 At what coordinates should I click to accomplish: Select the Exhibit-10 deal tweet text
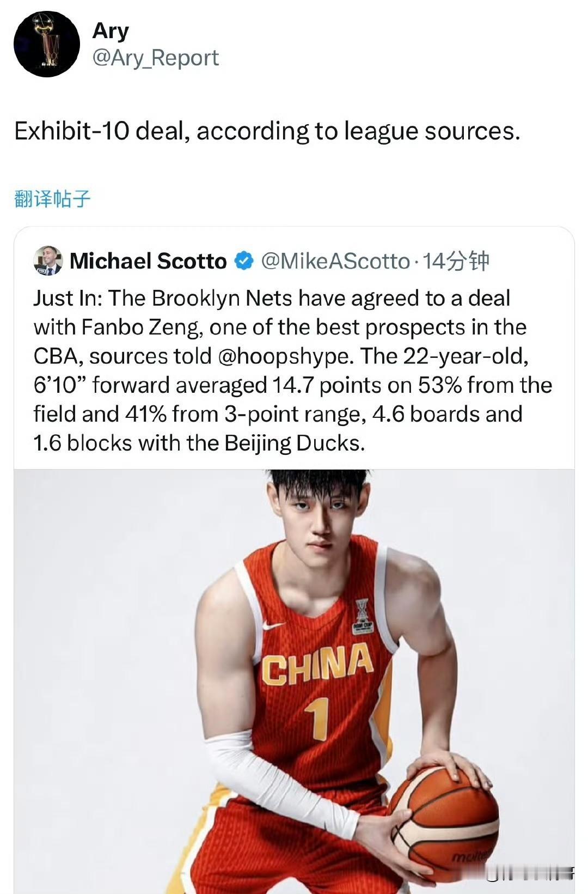(267, 131)
